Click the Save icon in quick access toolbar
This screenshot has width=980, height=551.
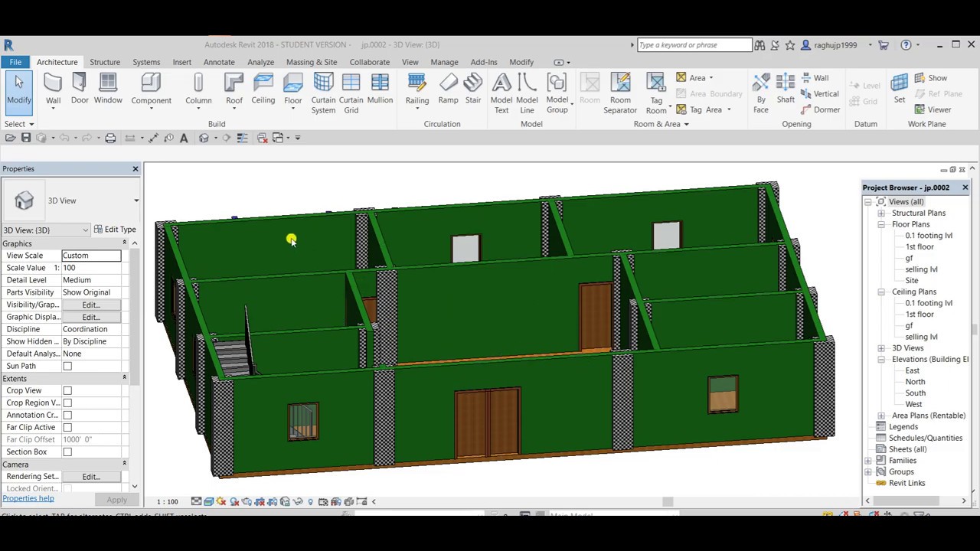click(26, 138)
